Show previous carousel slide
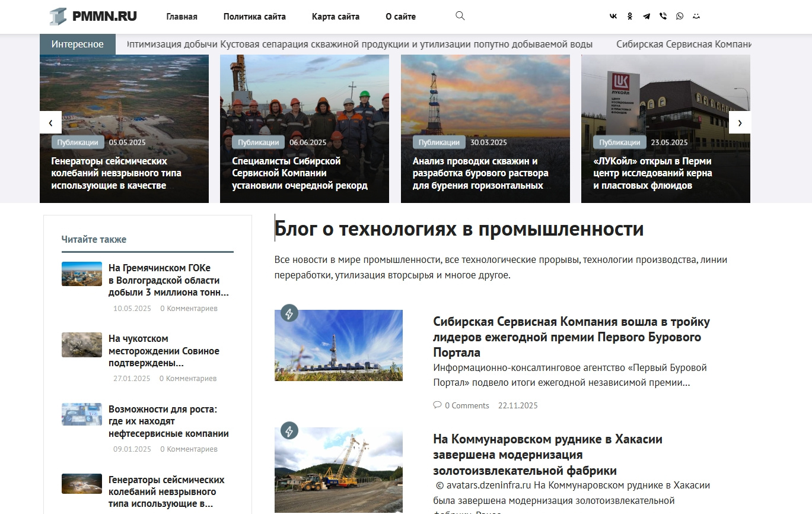Viewport: 812px width, 514px height. click(x=50, y=123)
